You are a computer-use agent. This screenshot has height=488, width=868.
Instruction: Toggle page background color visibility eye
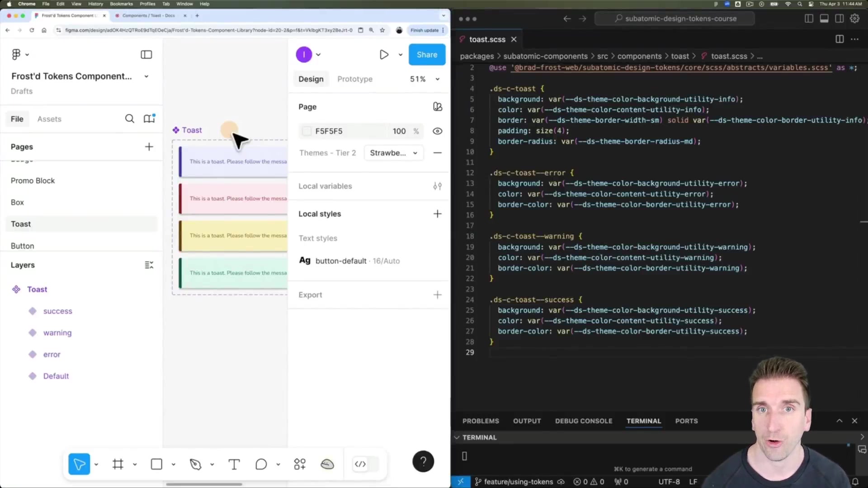437,131
